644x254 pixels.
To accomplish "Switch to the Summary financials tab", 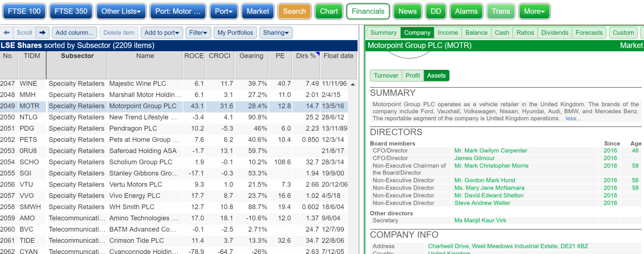I will tap(384, 33).
